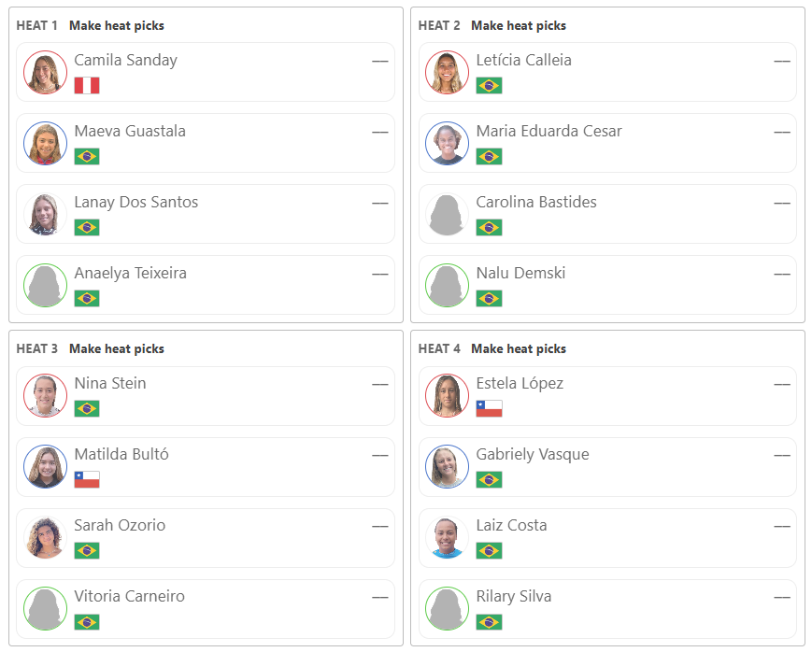Click Make heat picks for Heat 3
Image resolution: width=812 pixels, height=652 pixels.
(117, 348)
